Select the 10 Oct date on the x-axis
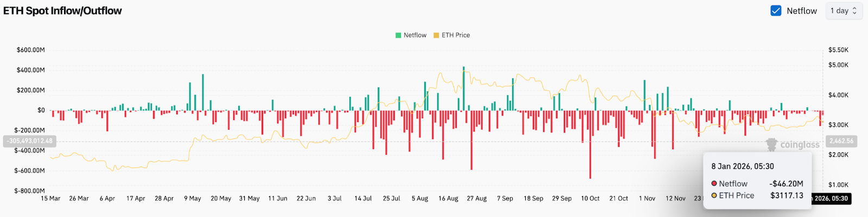The height and width of the screenshot is (217, 868). tap(590, 199)
